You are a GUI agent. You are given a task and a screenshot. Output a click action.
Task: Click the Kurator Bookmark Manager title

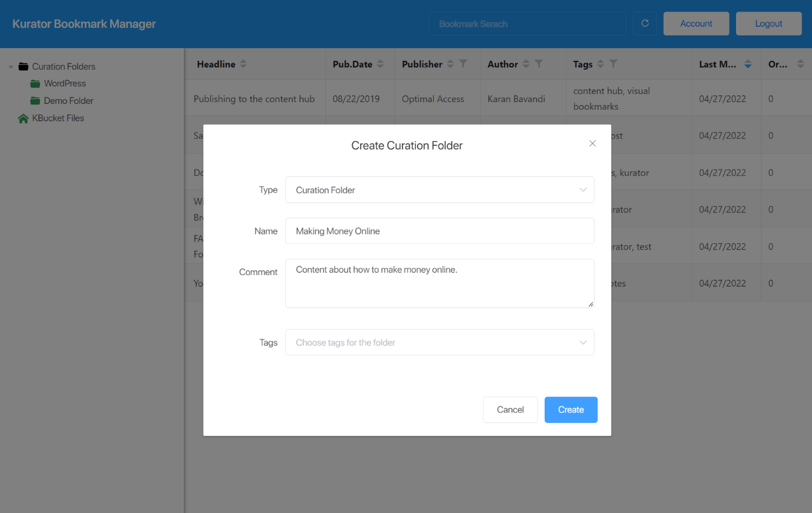[84, 24]
